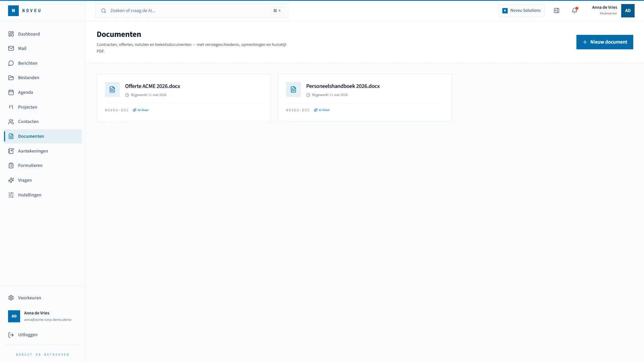The height and width of the screenshot is (362, 644).
Task: Click the Documenten file icon in sidebar
Action: pyautogui.click(x=11, y=136)
